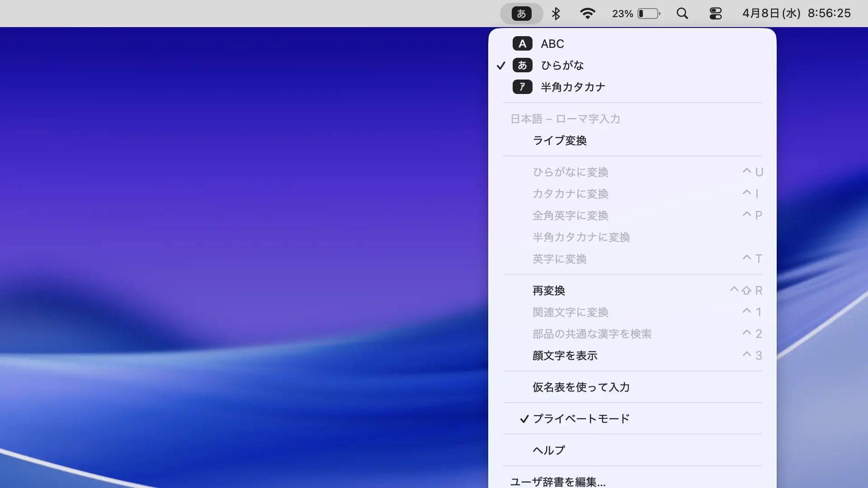868x488 pixels.
Task: Select 顔文字を表示 menu item
Action: click(x=565, y=356)
